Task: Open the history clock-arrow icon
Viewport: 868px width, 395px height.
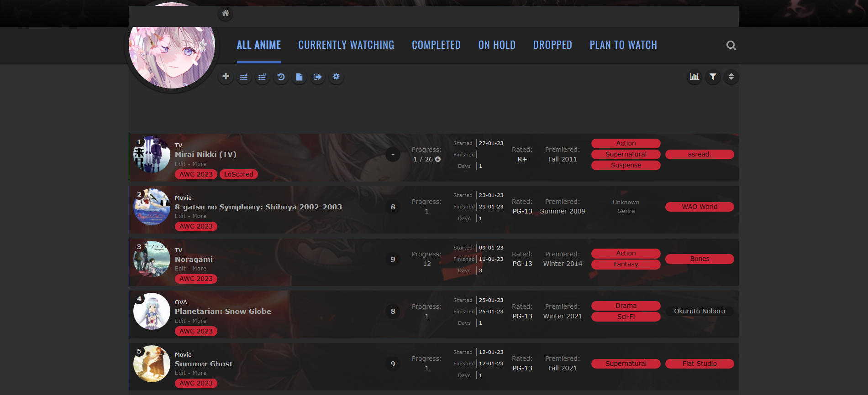Action: [x=281, y=77]
